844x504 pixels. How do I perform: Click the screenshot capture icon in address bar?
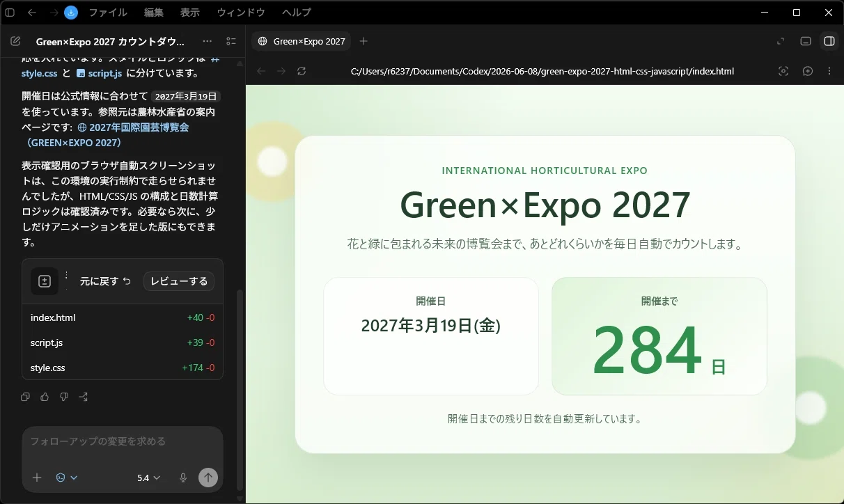pos(783,71)
